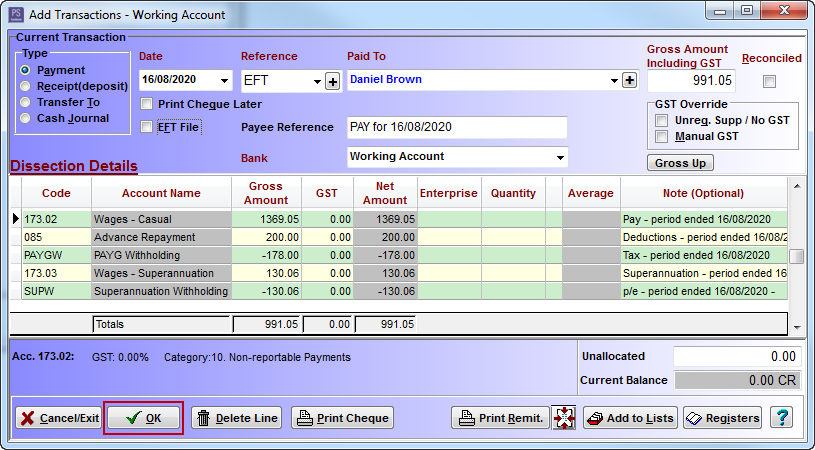Image resolution: width=815 pixels, height=450 pixels.
Task: Click the Enterprise cell in 173.02 row
Action: pos(450,219)
